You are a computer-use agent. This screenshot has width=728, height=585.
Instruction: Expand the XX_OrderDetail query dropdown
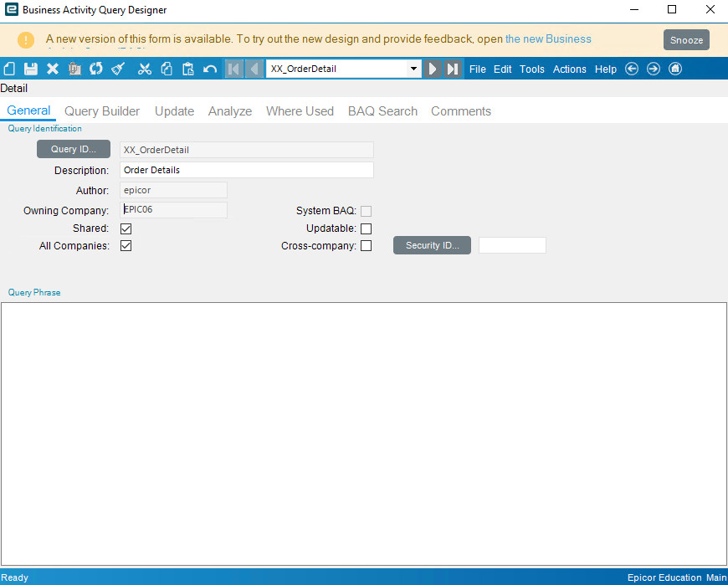pyautogui.click(x=414, y=69)
